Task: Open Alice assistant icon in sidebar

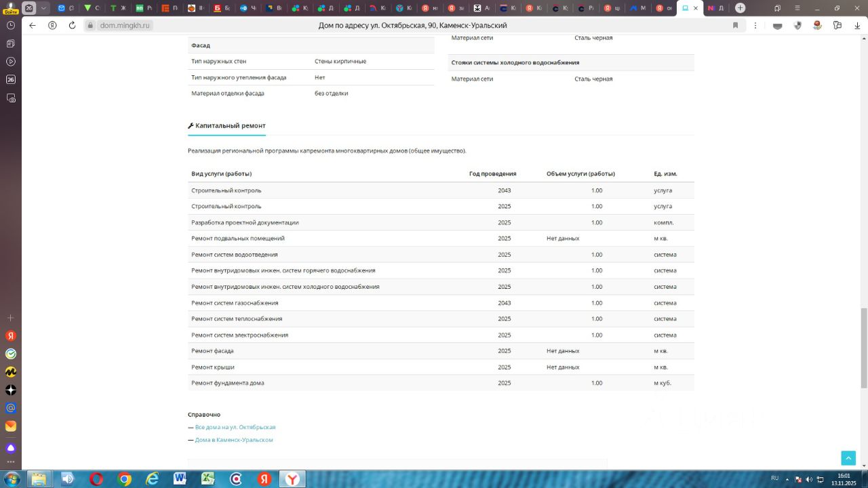Action: [x=11, y=449]
